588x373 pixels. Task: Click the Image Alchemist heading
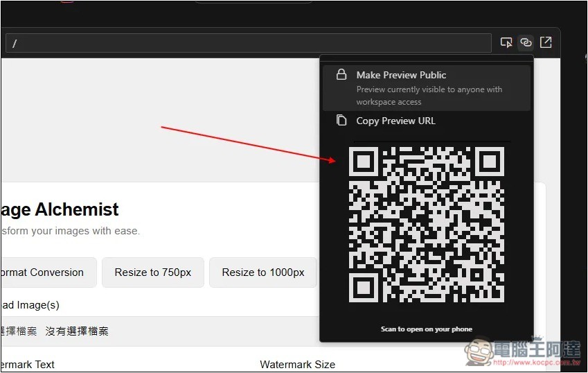pyautogui.click(x=60, y=209)
